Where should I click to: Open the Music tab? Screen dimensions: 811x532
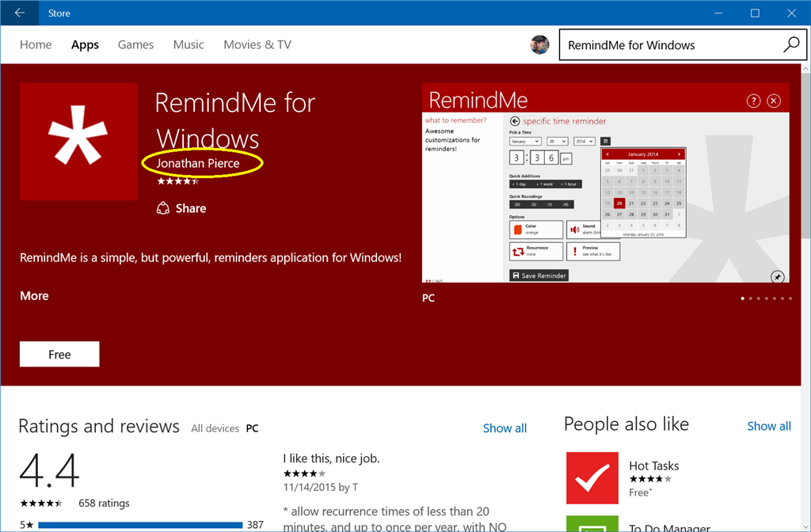[x=188, y=44]
